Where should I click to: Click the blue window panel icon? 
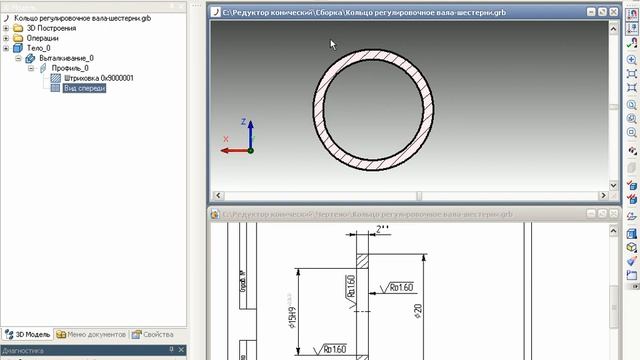[632, 275]
